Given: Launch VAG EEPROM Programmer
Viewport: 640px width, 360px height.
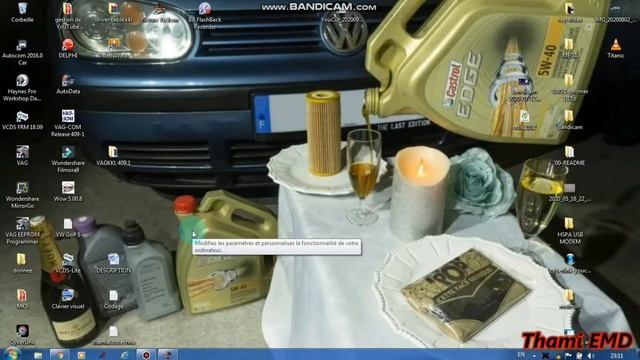Looking at the screenshot, I should (22, 231).
